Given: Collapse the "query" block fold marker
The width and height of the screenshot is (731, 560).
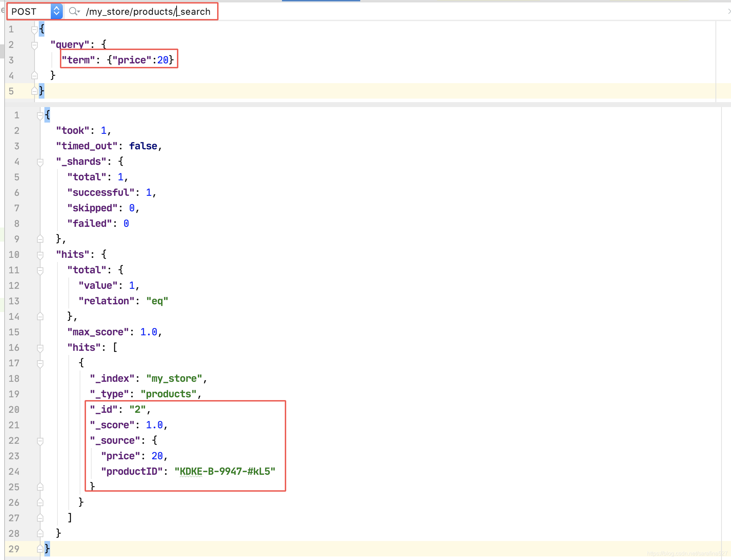Looking at the screenshot, I should click(x=34, y=45).
